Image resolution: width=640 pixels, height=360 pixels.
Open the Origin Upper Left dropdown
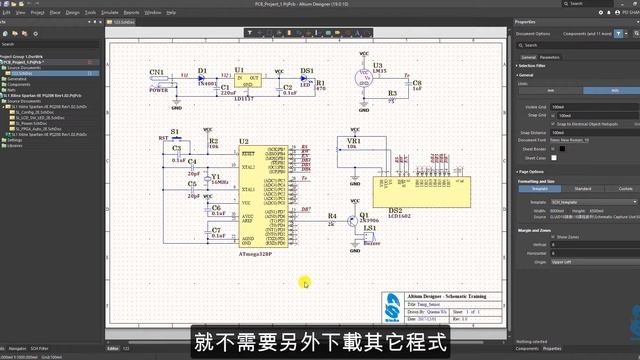(594, 262)
